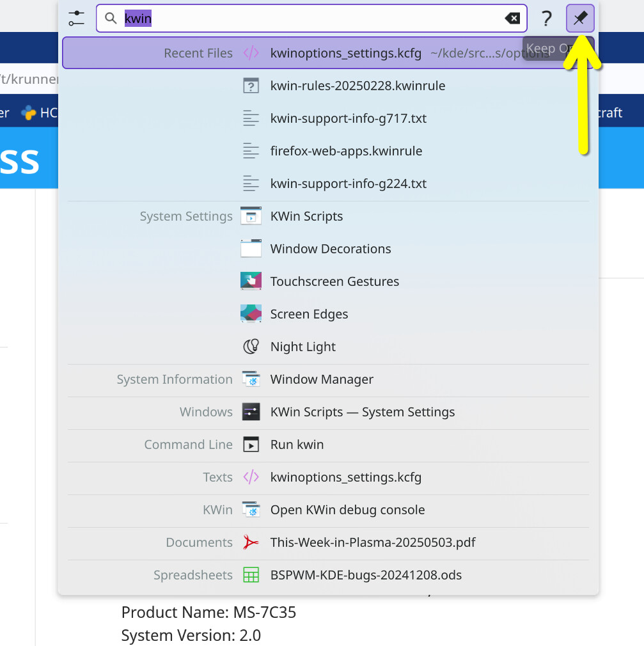This screenshot has width=644, height=646.
Task: Open Window Decorations settings
Action: pos(328,249)
